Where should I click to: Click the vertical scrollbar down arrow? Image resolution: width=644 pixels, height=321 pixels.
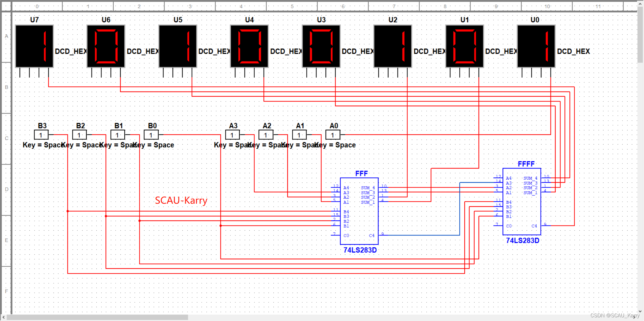point(640,311)
